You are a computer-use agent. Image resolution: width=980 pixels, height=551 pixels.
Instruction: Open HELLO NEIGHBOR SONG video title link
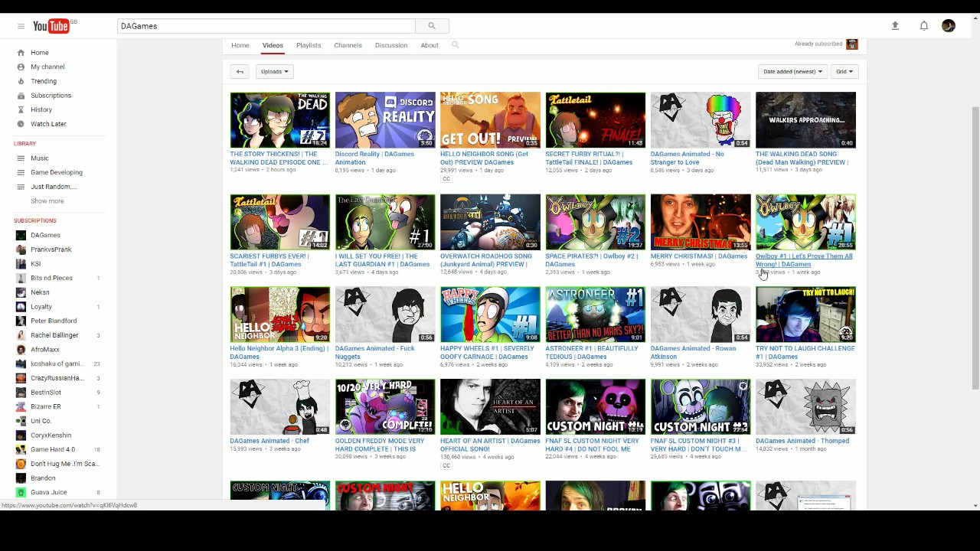click(x=484, y=158)
